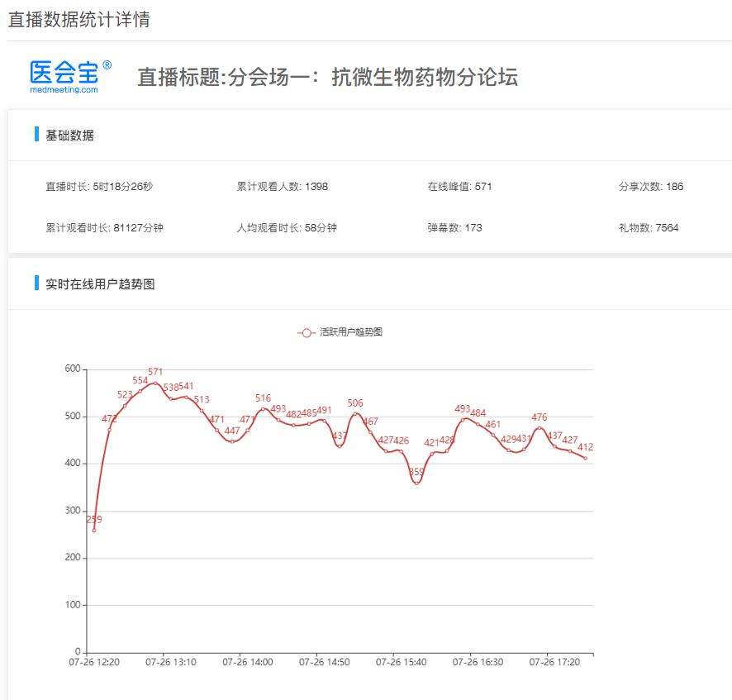Click the y-axis label 400

[73, 463]
